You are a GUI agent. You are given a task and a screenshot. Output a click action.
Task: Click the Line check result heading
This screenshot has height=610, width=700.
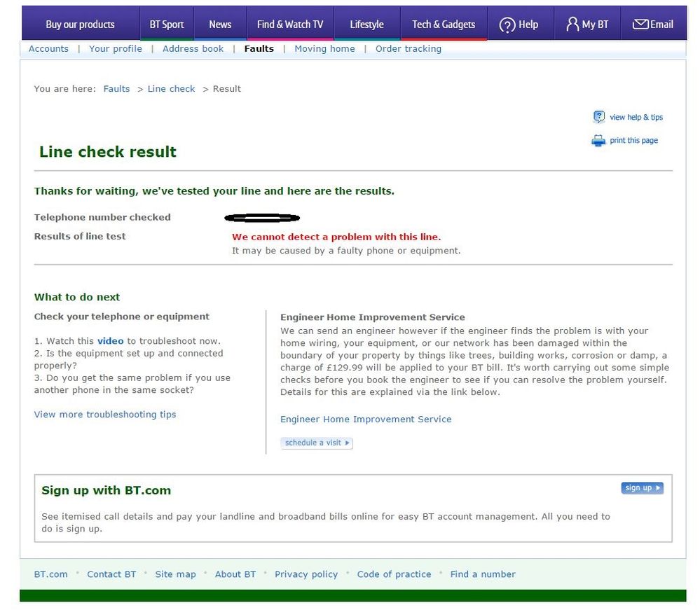(x=108, y=152)
